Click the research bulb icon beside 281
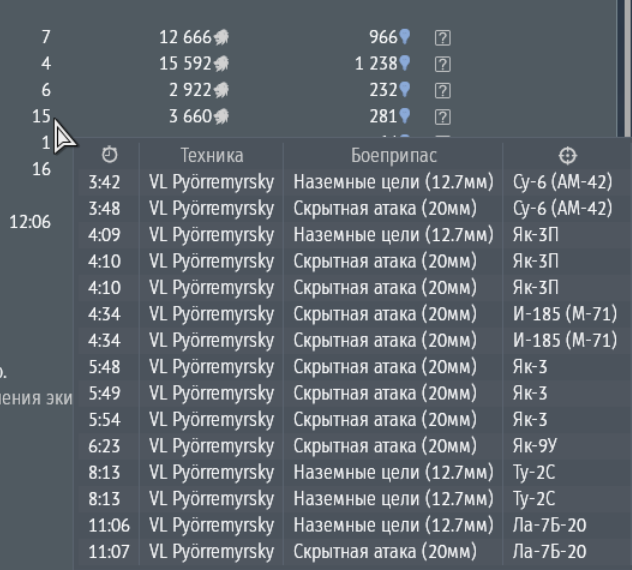This screenshot has height=570, width=632. click(x=405, y=116)
